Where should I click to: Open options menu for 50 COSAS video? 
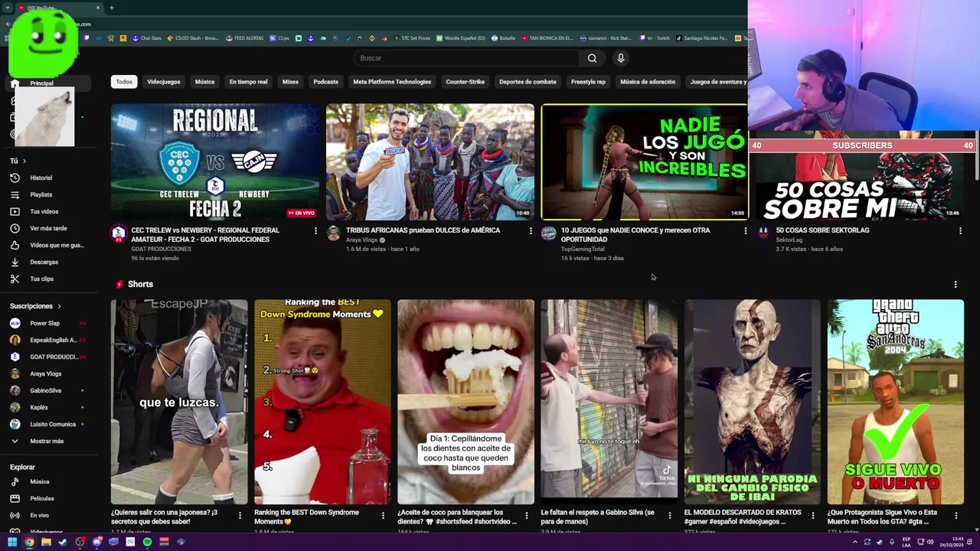click(960, 230)
